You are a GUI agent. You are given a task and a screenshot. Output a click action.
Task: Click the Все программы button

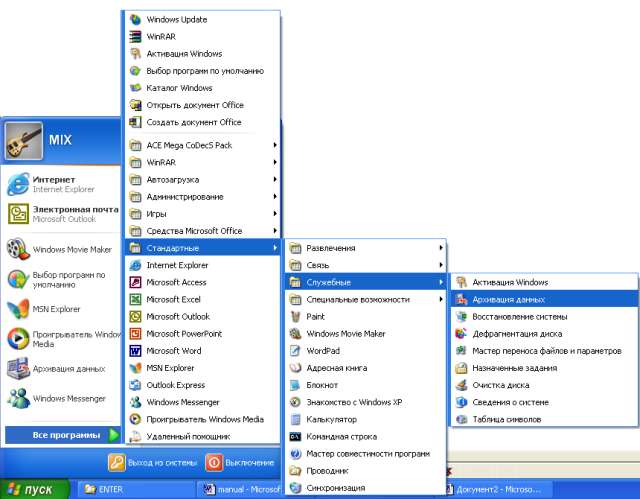pyautogui.click(x=62, y=435)
